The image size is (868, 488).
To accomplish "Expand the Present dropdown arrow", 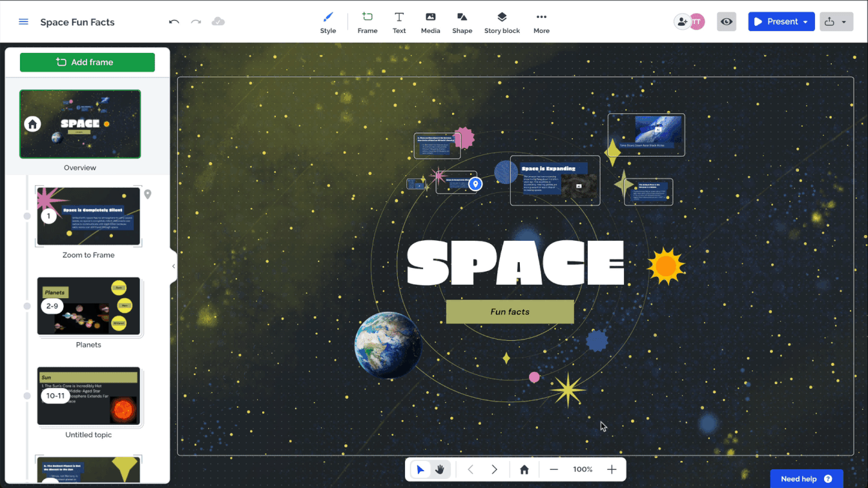I will tap(805, 22).
